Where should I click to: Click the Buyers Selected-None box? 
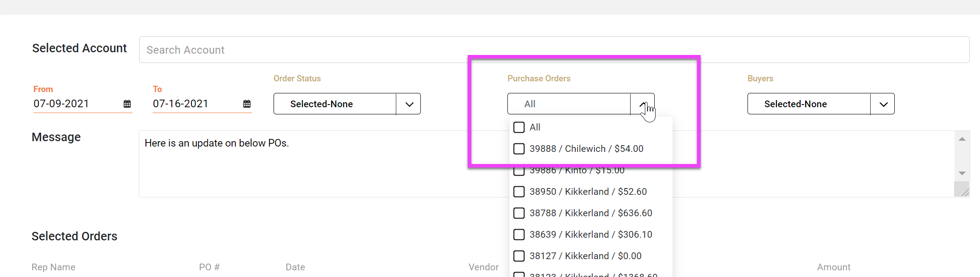tap(809, 104)
